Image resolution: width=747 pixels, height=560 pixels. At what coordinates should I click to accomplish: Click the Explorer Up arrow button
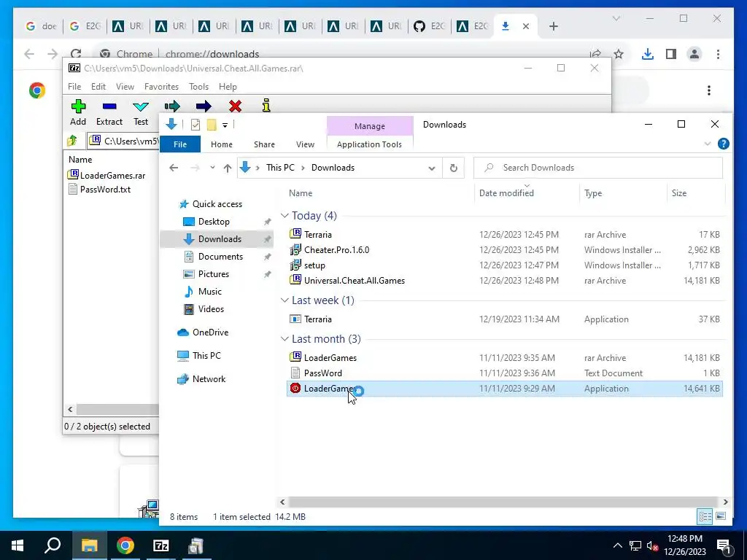tap(228, 168)
